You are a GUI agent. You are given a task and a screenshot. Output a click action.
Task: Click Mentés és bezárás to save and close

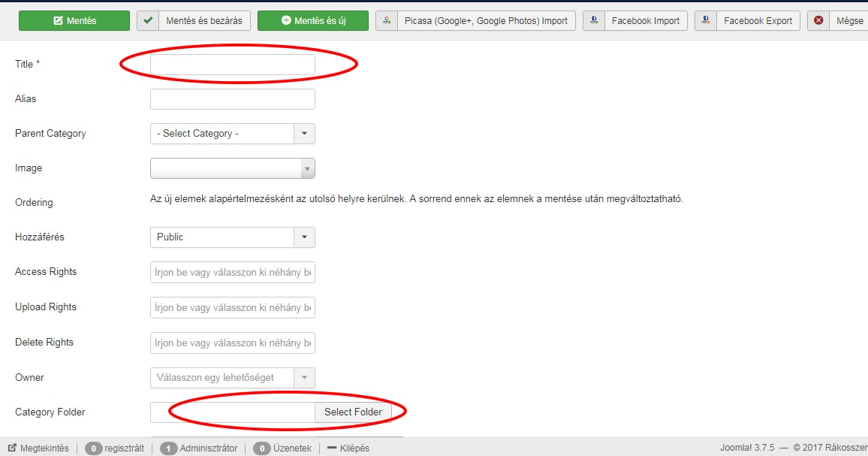pos(194,20)
